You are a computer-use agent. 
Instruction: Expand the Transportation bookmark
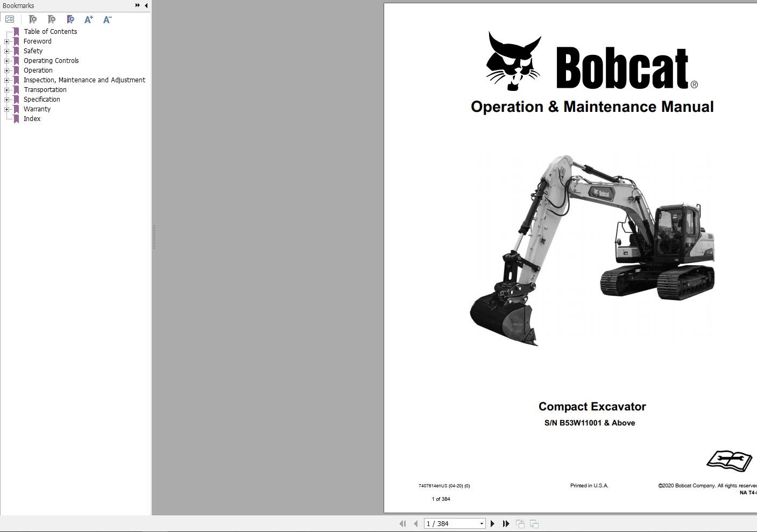pos(6,90)
